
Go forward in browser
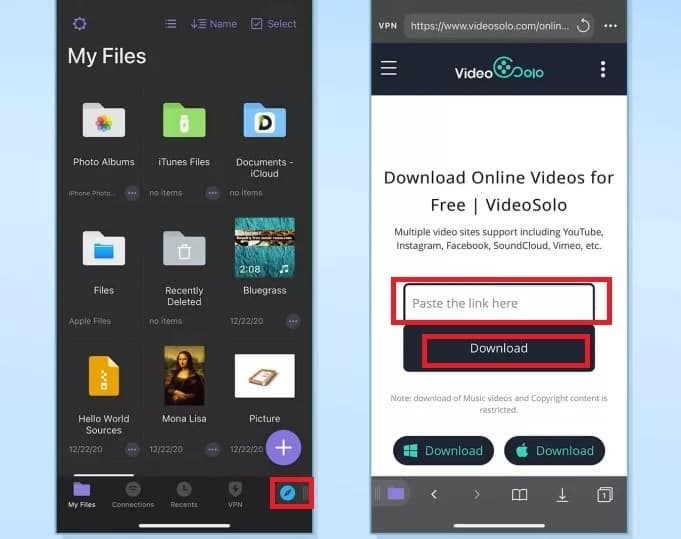coord(476,494)
